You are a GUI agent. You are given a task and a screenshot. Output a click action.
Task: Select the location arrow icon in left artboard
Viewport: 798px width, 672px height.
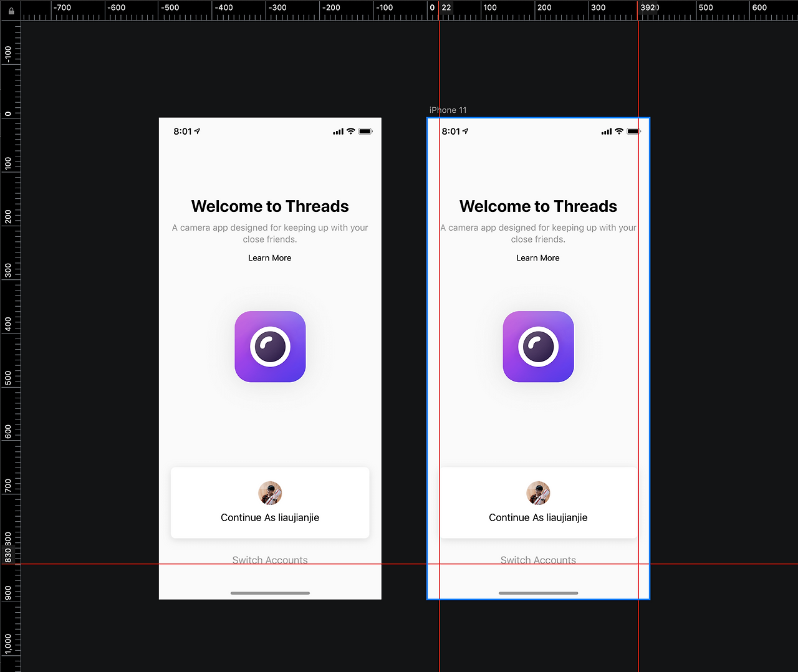coord(197,131)
